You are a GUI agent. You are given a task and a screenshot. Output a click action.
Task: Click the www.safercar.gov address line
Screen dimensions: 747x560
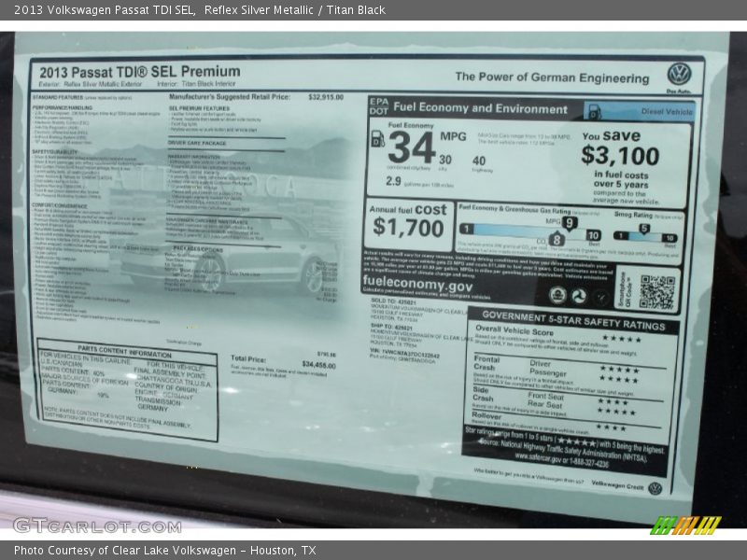561,461
